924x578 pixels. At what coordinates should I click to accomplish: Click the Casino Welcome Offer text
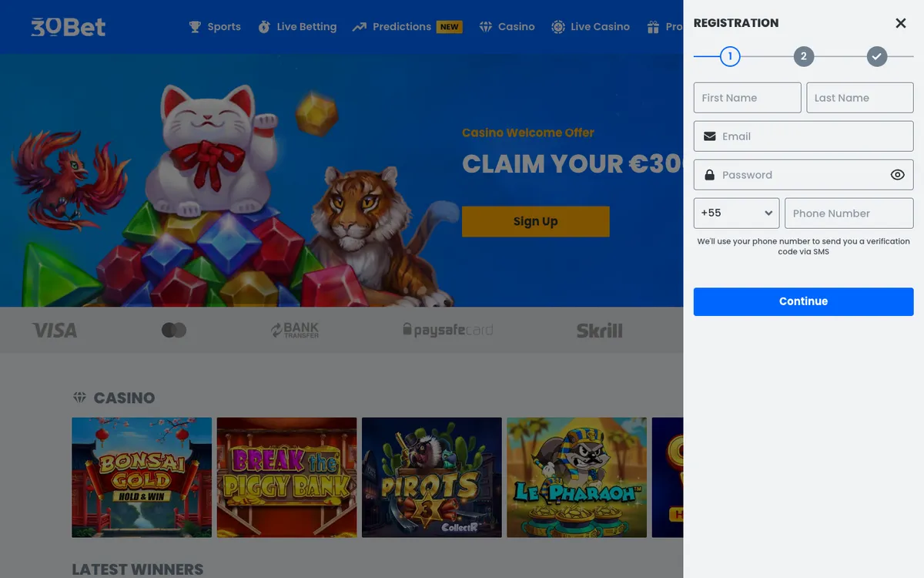pos(528,133)
